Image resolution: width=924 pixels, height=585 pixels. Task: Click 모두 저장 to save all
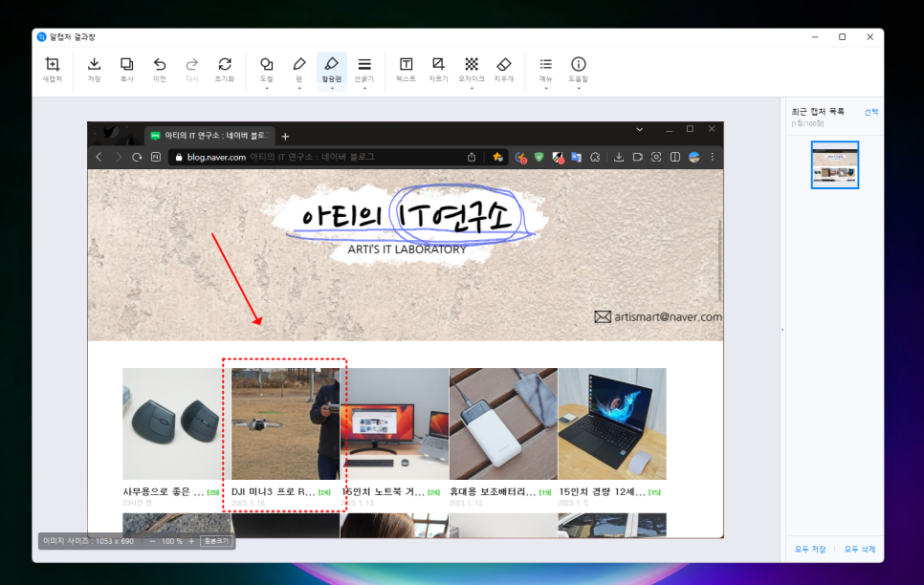pos(810,549)
